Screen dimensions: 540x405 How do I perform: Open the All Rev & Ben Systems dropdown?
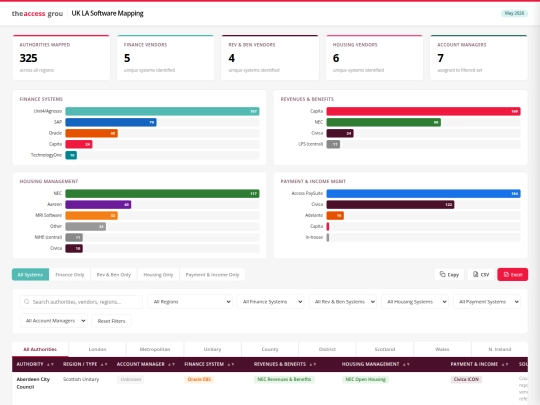tap(343, 302)
